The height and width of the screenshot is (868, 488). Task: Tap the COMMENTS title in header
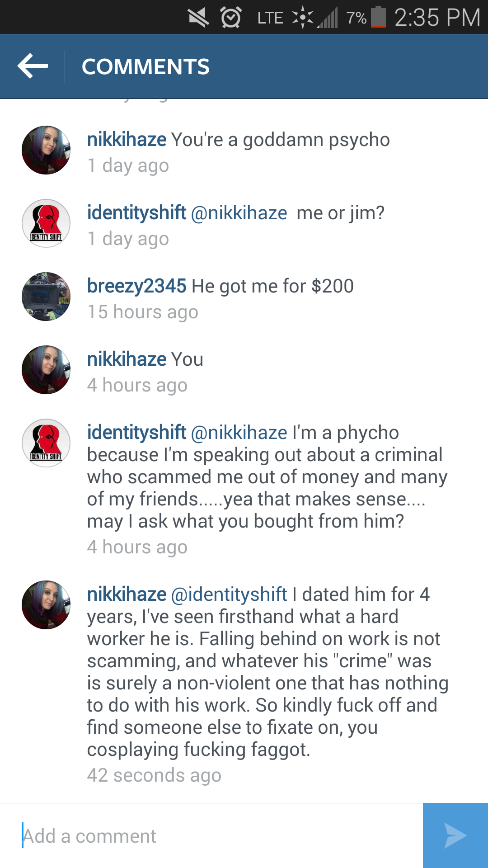click(x=145, y=66)
